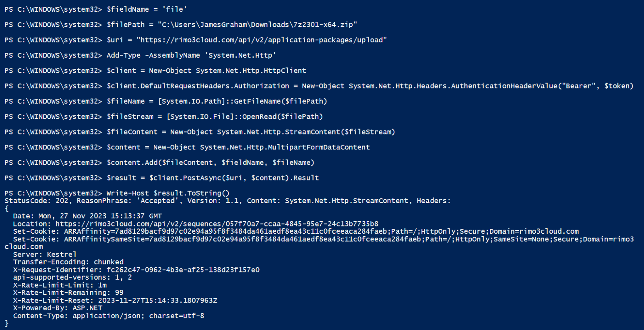Click the Content-Type: application/json line
The height and width of the screenshot is (330, 644).
click(x=108, y=315)
